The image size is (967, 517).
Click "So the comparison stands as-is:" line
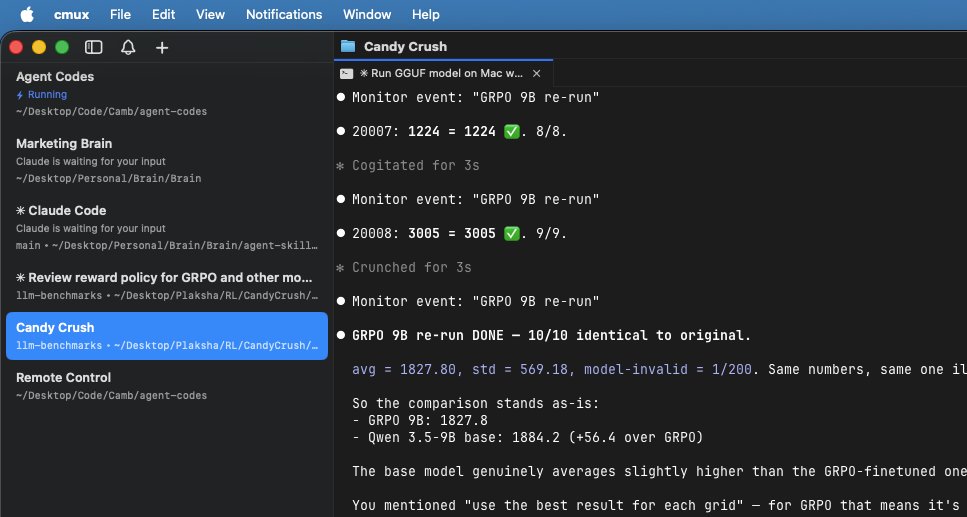pos(475,403)
